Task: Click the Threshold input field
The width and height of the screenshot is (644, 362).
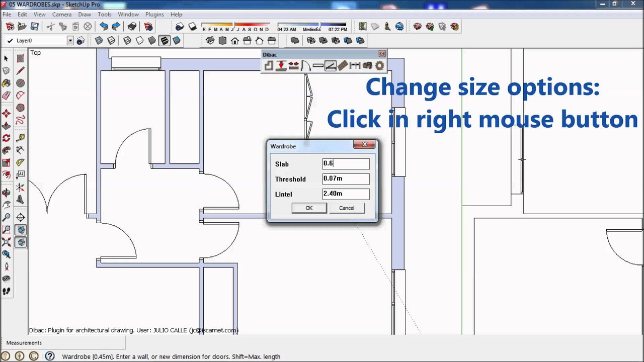Action: pos(346,178)
